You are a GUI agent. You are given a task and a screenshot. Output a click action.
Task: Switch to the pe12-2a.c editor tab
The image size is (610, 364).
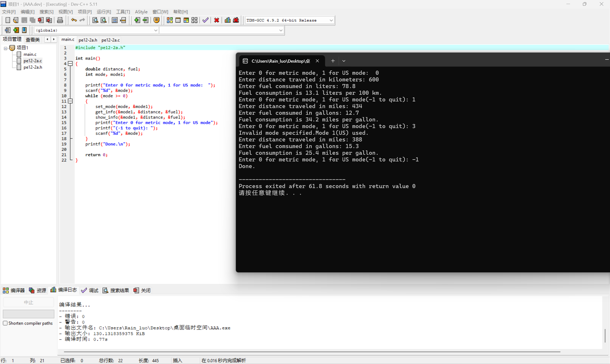111,40
